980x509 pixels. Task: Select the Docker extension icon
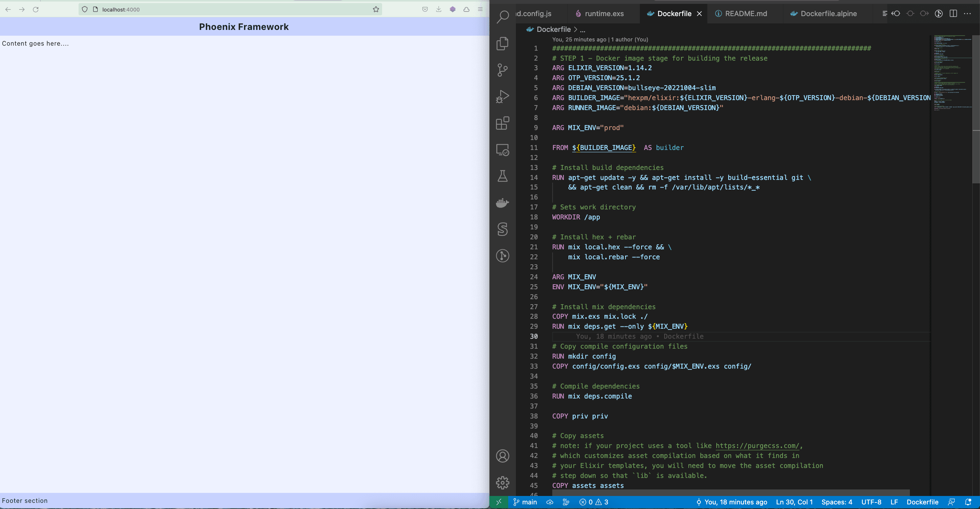pos(502,203)
